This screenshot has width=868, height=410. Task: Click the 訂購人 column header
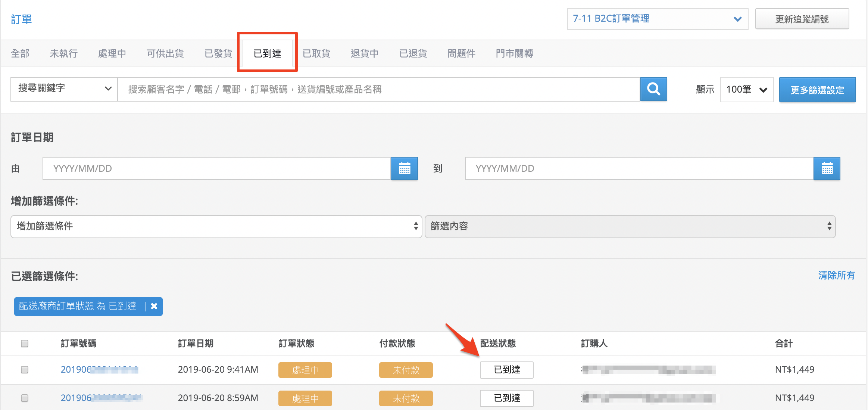click(594, 344)
